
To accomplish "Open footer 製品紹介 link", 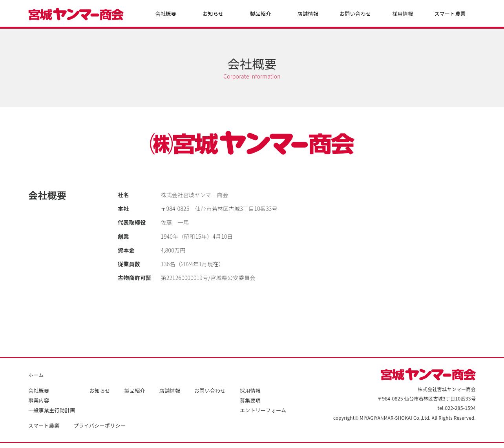I will coord(135,391).
